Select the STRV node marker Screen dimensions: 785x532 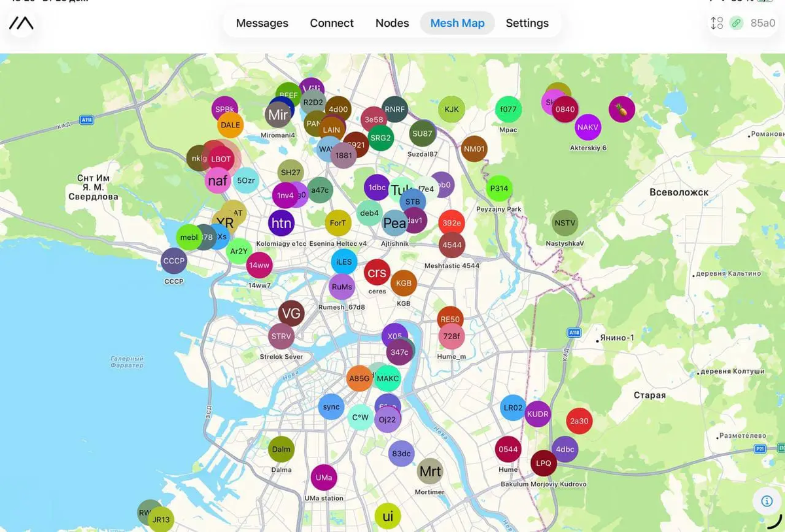coord(281,337)
